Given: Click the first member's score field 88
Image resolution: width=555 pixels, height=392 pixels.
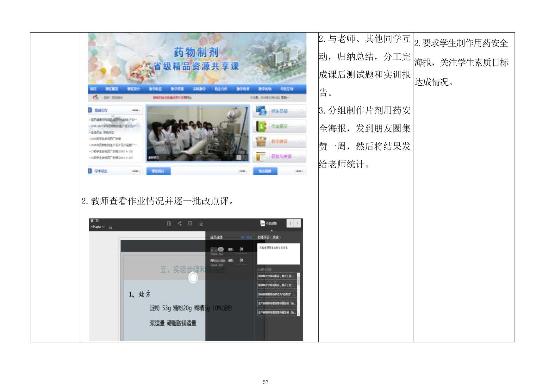Looking at the screenshot, I should click(241, 249).
